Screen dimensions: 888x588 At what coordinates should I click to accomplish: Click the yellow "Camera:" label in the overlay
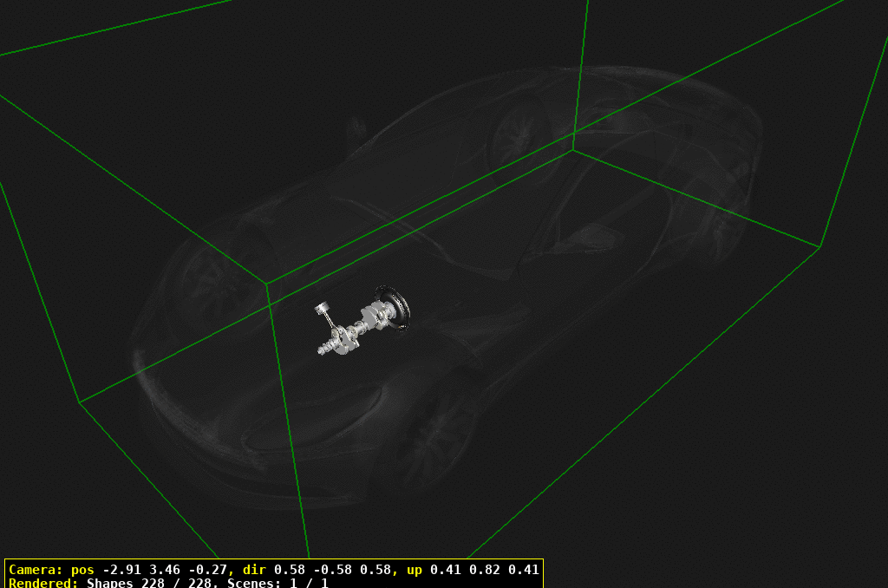(36, 570)
